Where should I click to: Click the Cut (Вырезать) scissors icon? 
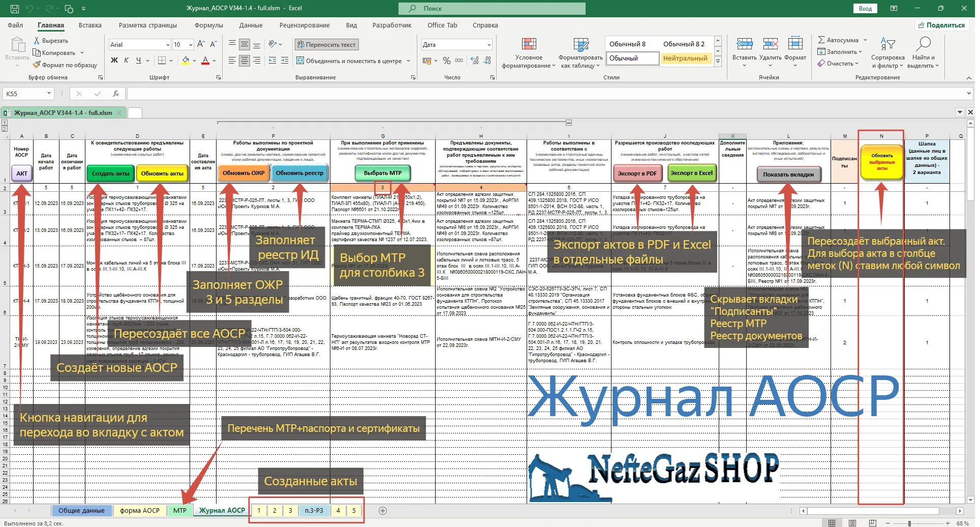tap(37, 41)
